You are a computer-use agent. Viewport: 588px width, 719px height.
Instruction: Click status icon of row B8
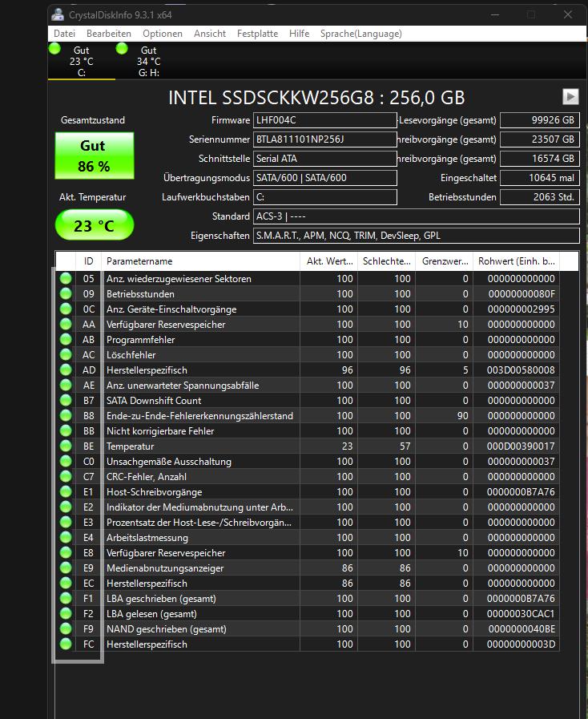[66, 415]
